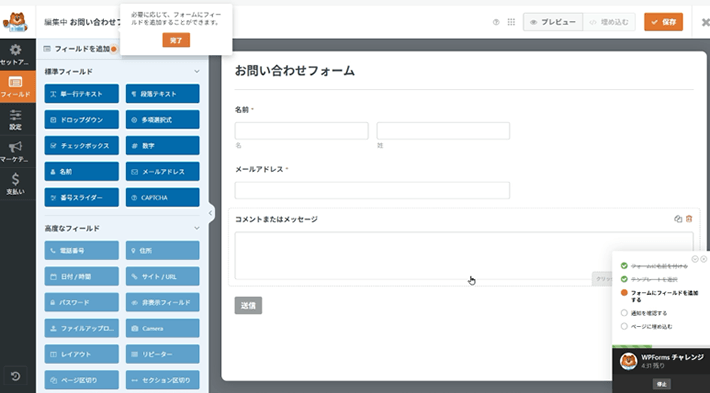
Task: Open the マーケティング megaphone section
Action: (x=15, y=152)
